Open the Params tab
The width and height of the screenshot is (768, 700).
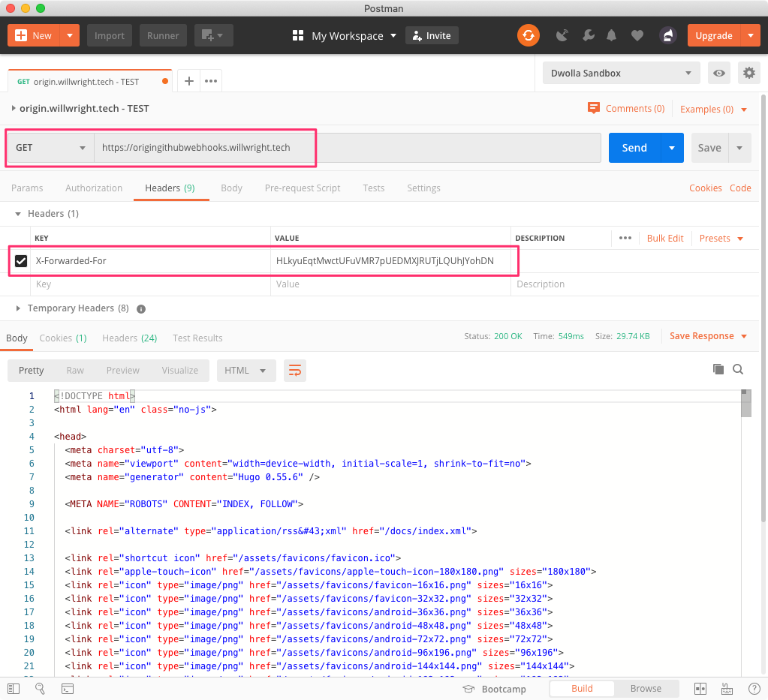point(27,188)
